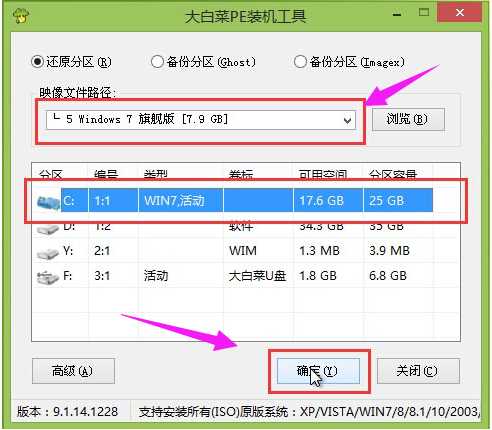Select WIN7,活动 type cell
The height and width of the screenshot is (430, 492).
tap(181, 200)
